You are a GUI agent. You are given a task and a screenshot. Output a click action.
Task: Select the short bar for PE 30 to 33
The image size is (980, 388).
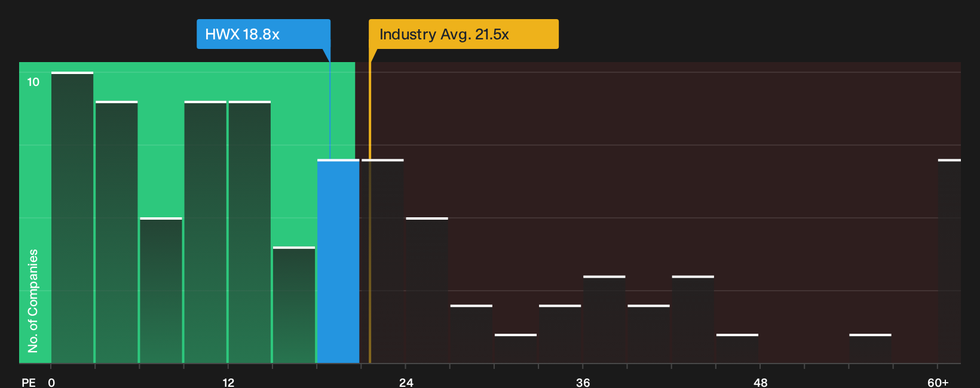pos(516,349)
